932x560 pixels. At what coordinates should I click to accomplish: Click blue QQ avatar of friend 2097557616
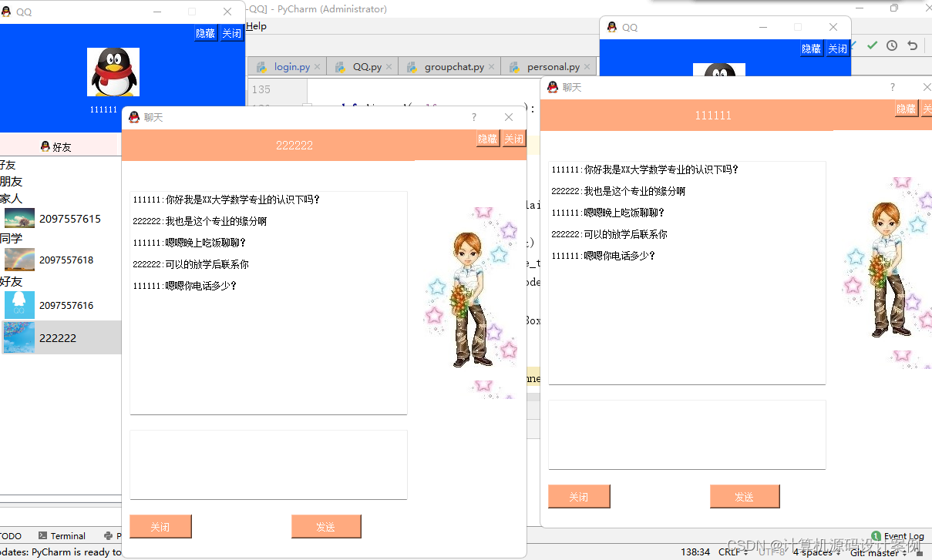tap(19, 305)
